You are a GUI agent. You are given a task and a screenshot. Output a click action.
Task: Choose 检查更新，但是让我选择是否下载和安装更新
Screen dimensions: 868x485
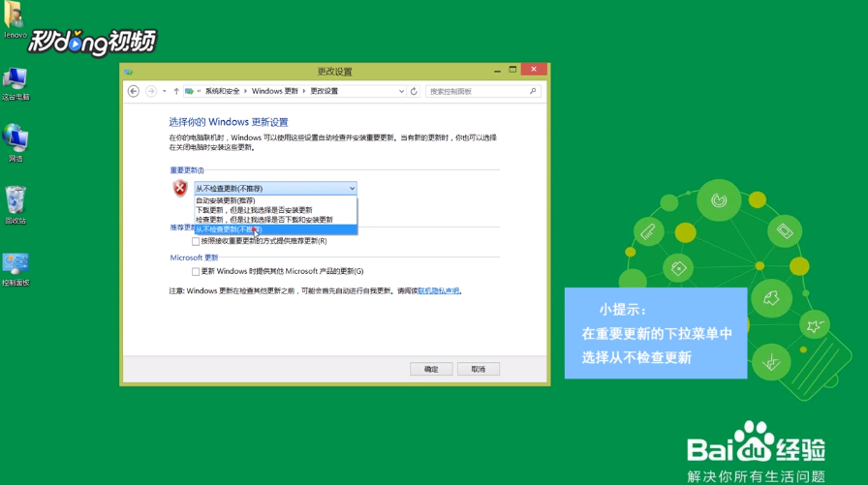(276, 220)
